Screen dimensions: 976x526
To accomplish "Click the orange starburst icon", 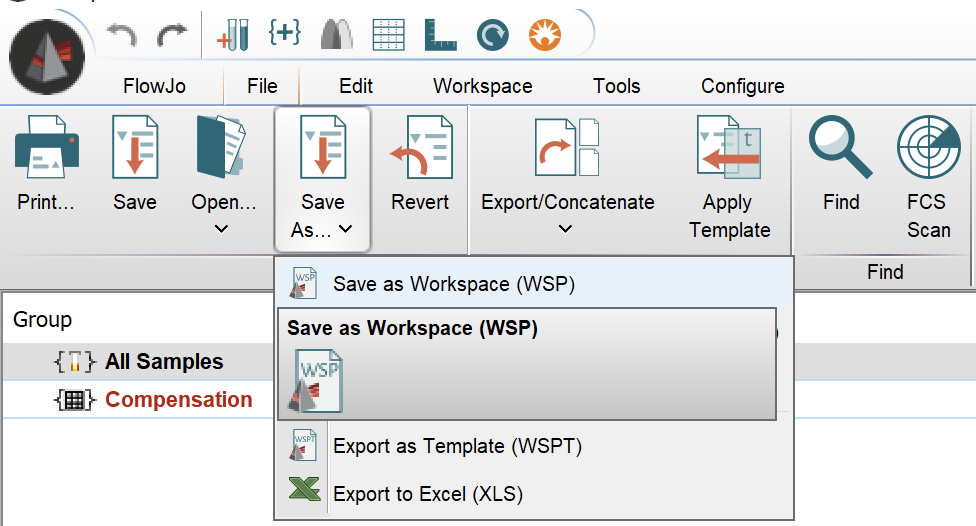I will pyautogui.click(x=545, y=35).
